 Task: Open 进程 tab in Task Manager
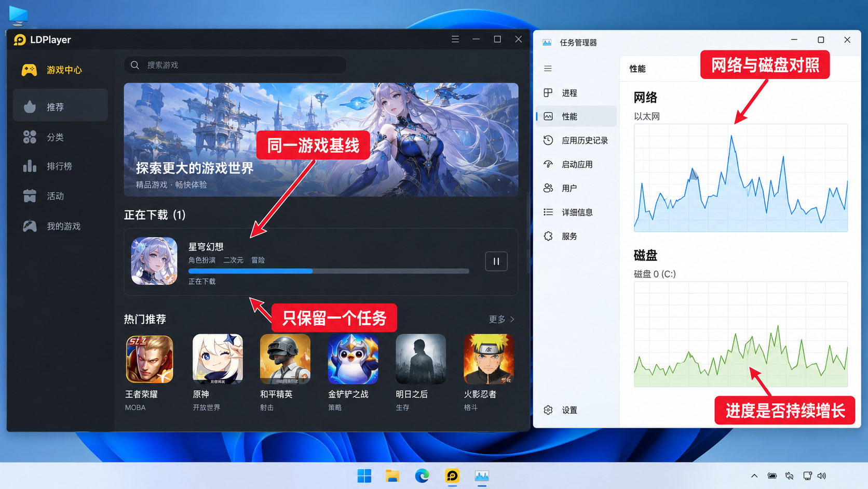[x=577, y=93]
